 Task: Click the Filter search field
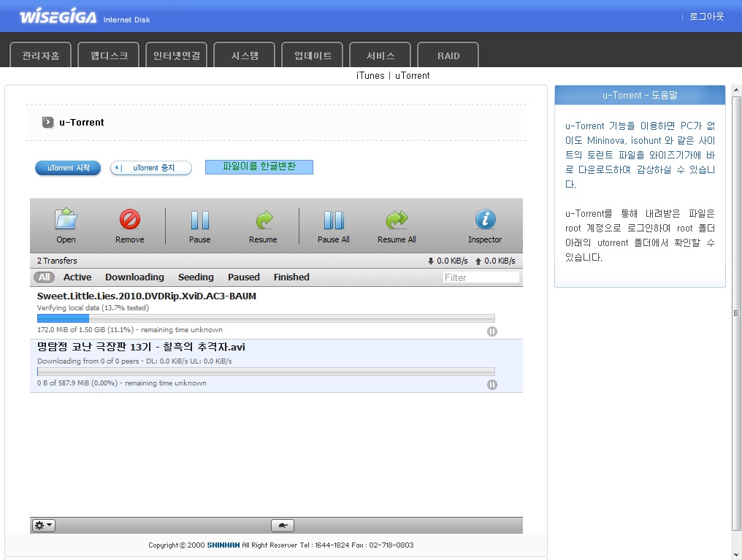[481, 277]
